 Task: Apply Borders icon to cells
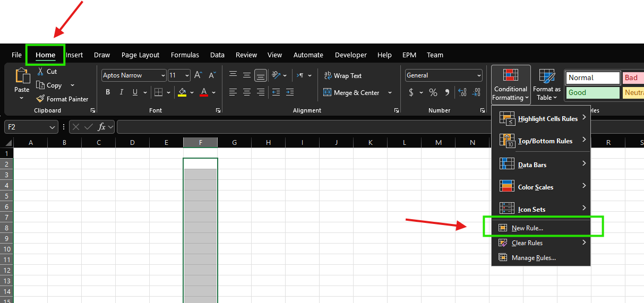click(158, 92)
